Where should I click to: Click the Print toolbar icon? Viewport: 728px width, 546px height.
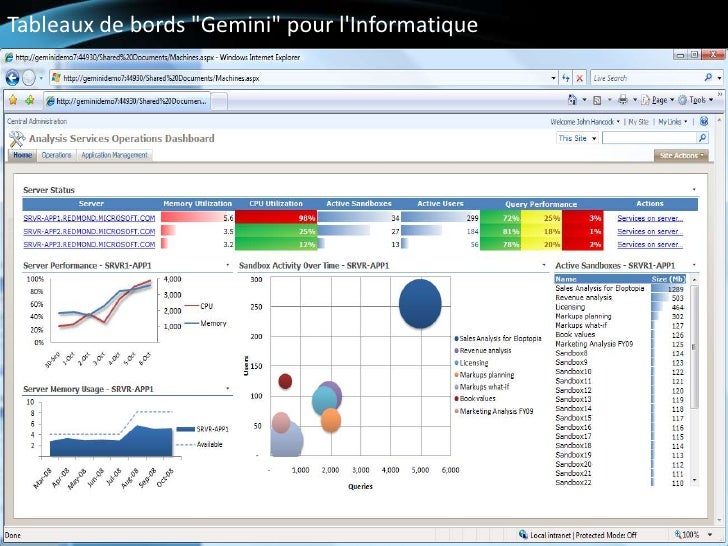pos(623,99)
